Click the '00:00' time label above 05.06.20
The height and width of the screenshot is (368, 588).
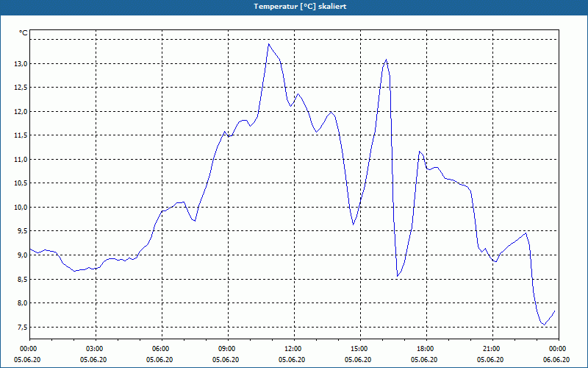29,349
